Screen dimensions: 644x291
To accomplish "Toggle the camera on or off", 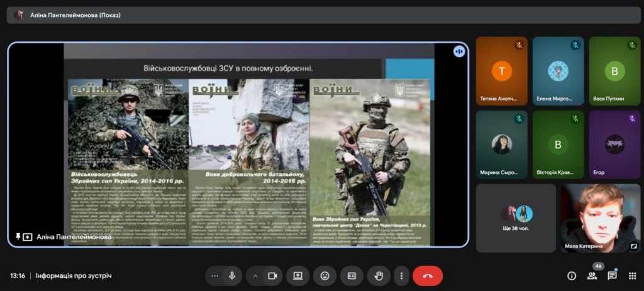I will point(272,275).
